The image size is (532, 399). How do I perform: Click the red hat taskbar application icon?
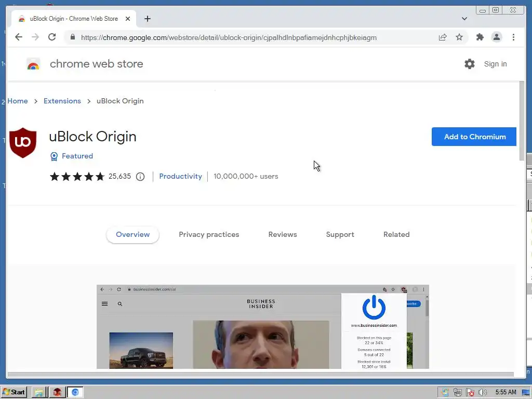pyautogui.click(x=57, y=393)
